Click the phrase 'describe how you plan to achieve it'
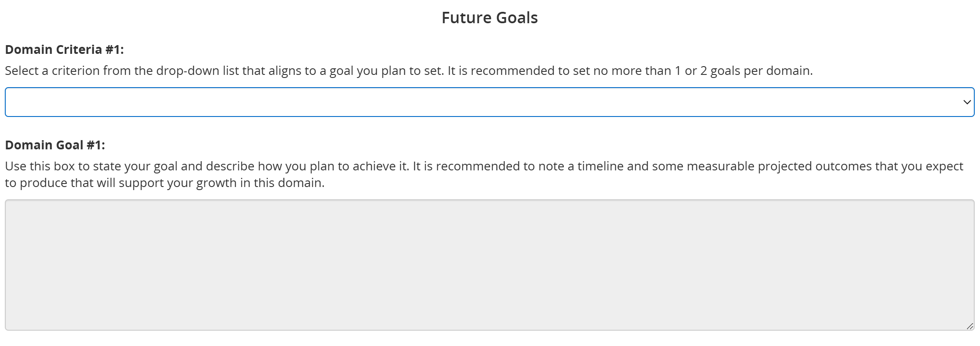Viewport: 980px width, 346px height. [306, 166]
